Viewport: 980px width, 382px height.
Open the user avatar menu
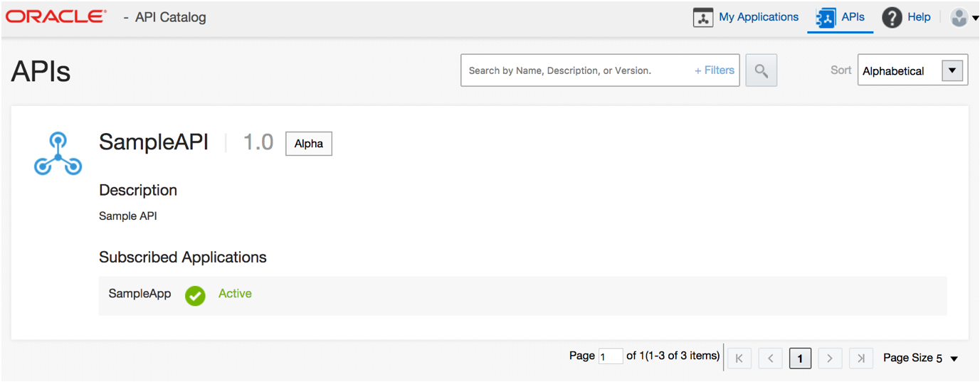(959, 18)
